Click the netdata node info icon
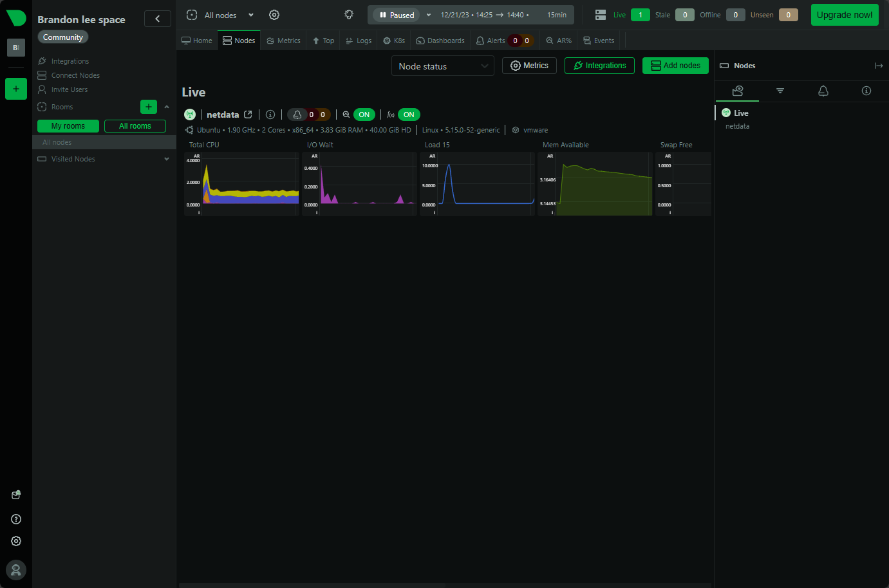The height and width of the screenshot is (588, 889). pyautogui.click(x=270, y=115)
